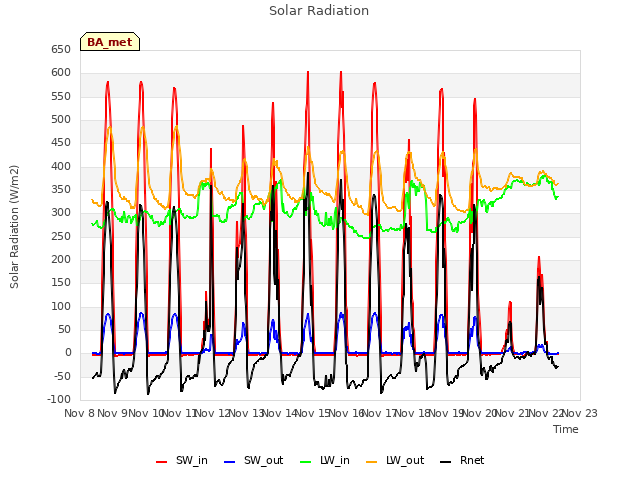Click the Nov 8 x-axis tick label
Screen dimensions: 640x480
(x=80, y=413)
